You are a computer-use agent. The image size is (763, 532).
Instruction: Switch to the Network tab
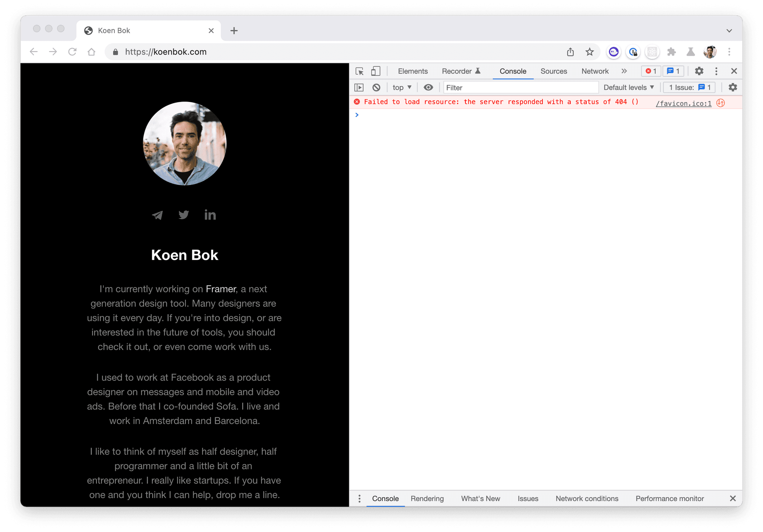click(595, 71)
